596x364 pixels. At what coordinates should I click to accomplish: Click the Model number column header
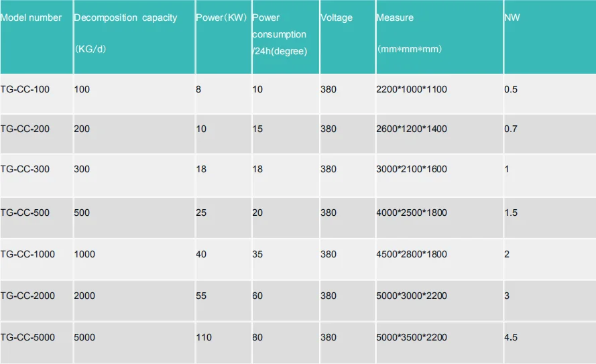pyautogui.click(x=31, y=17)
